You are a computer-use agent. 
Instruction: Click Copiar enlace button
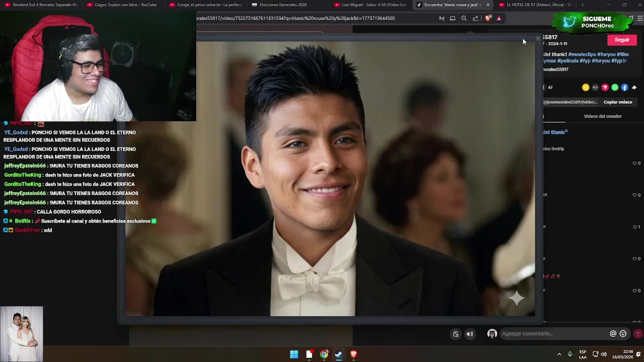[x=618, y=102]
